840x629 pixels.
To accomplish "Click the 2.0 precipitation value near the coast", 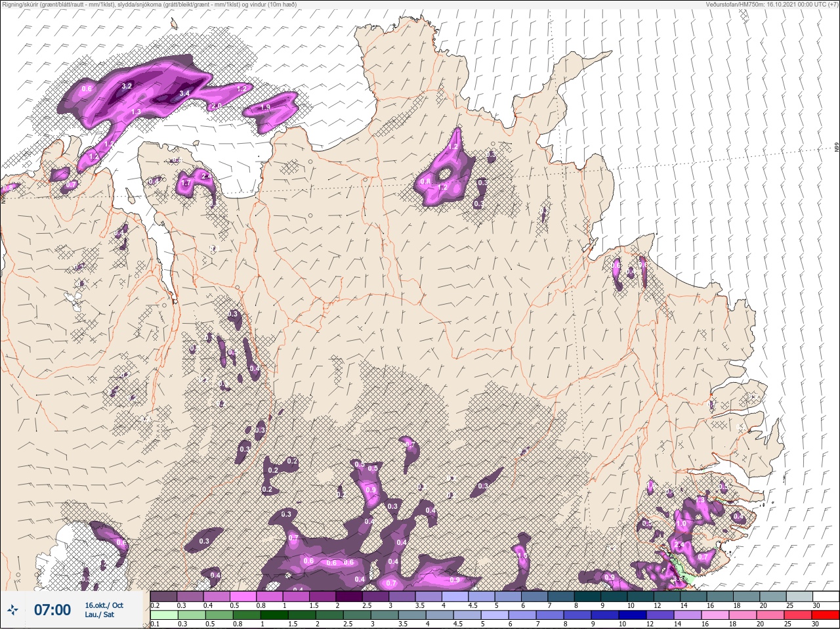I will click(216, 106).
